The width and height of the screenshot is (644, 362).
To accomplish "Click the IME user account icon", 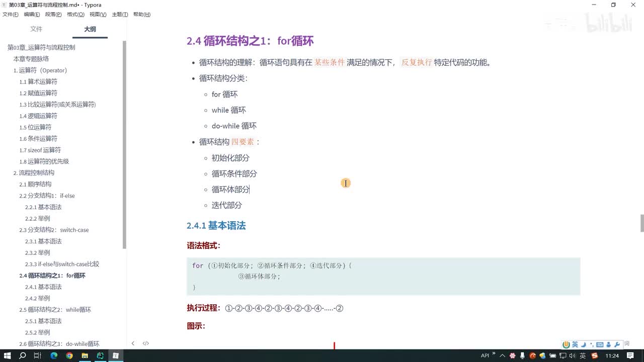I will point(609,344).
